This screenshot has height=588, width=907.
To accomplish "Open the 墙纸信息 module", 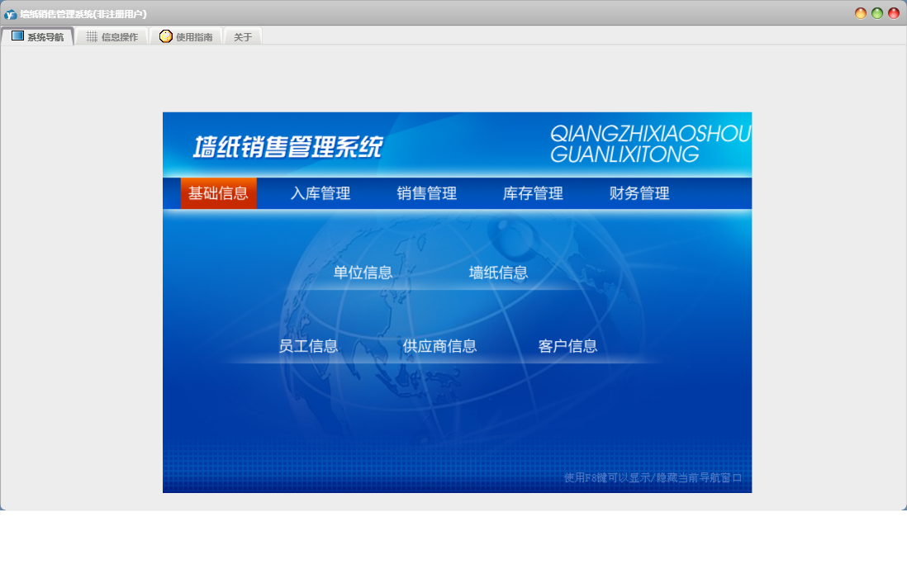I will tap(498, 273).
